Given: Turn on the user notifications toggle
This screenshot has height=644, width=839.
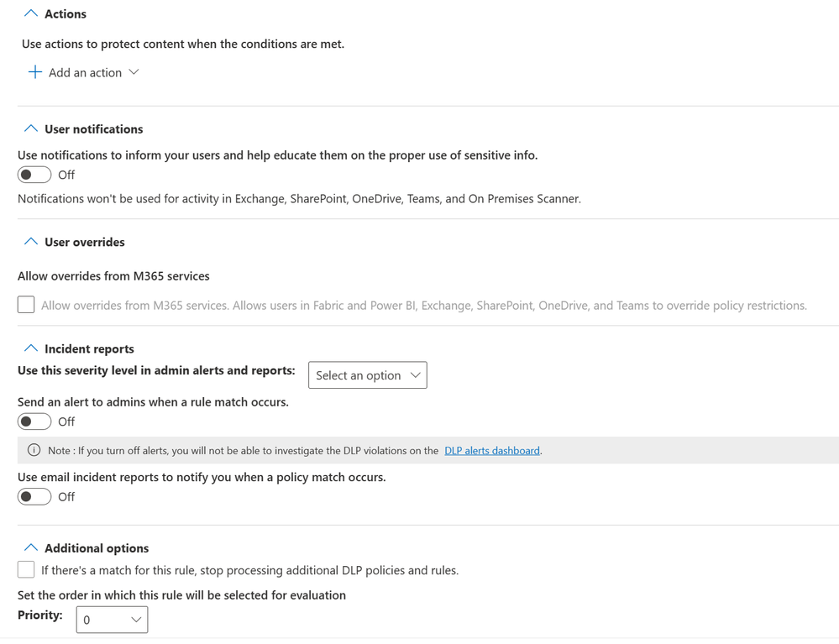Looking at the screenshot, I should click(x=34, y=175).
